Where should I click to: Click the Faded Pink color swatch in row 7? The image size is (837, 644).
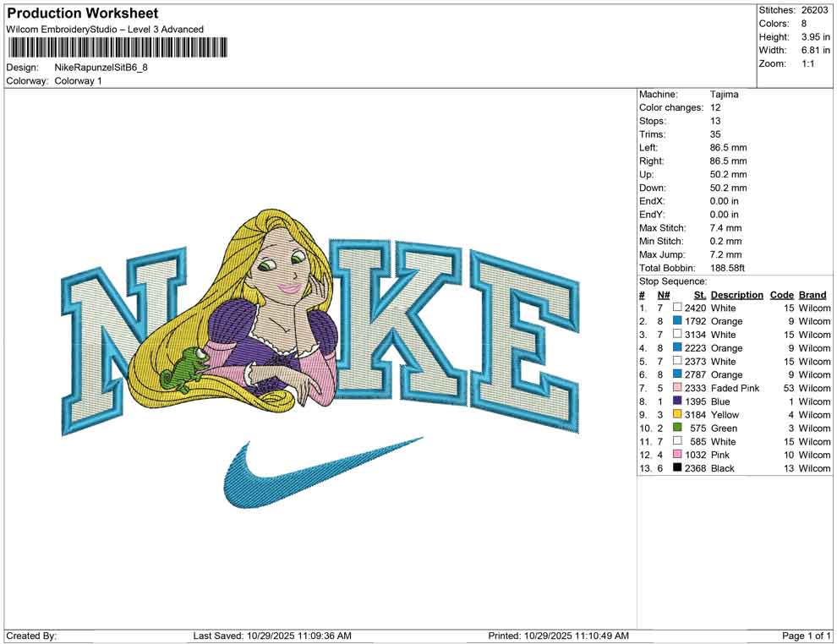(676, 388)
